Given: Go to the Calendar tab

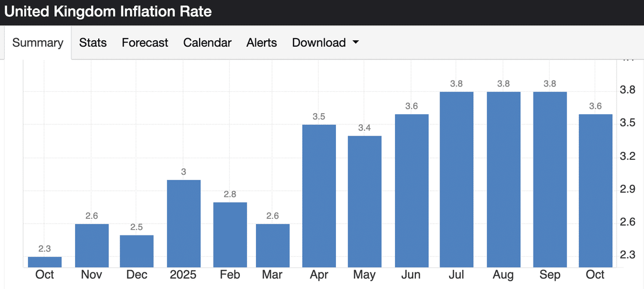Looking at the screenshot, I should click(x=207, y=43).
